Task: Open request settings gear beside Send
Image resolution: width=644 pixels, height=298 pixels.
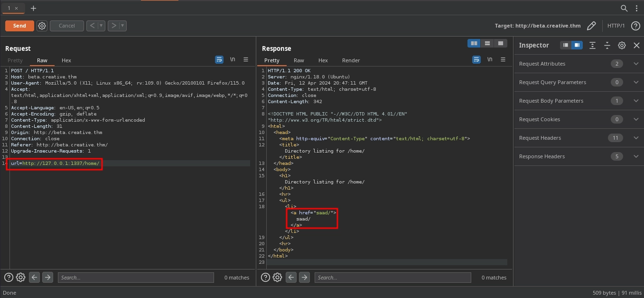Action: (42, 26)
